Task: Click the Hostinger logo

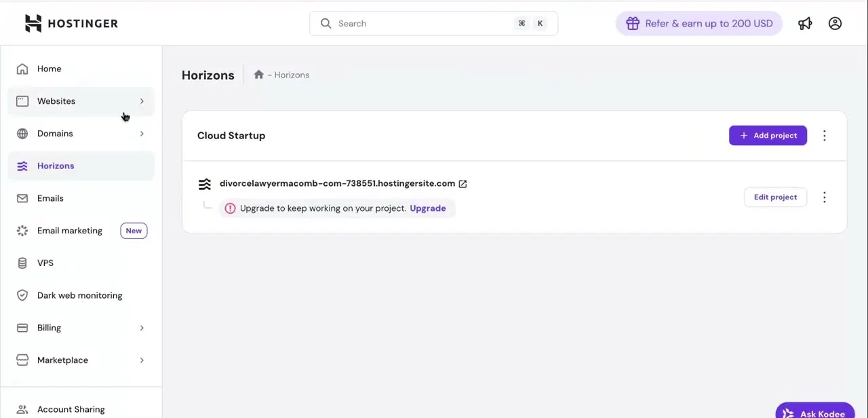Action: tap(71, 23)
